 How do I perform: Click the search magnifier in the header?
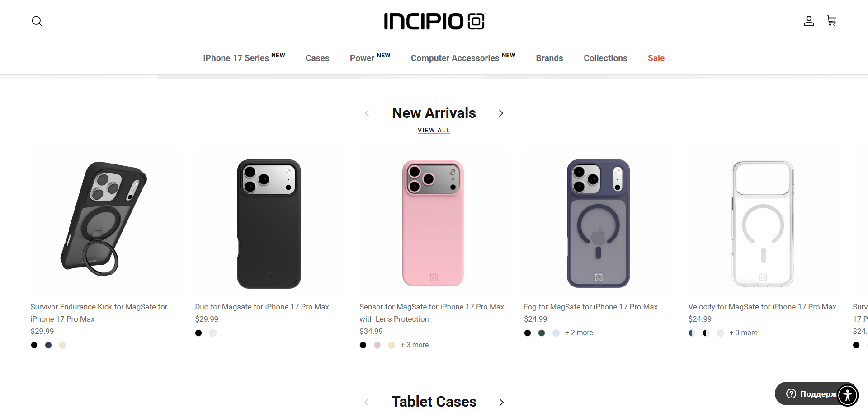coord(37,21)
